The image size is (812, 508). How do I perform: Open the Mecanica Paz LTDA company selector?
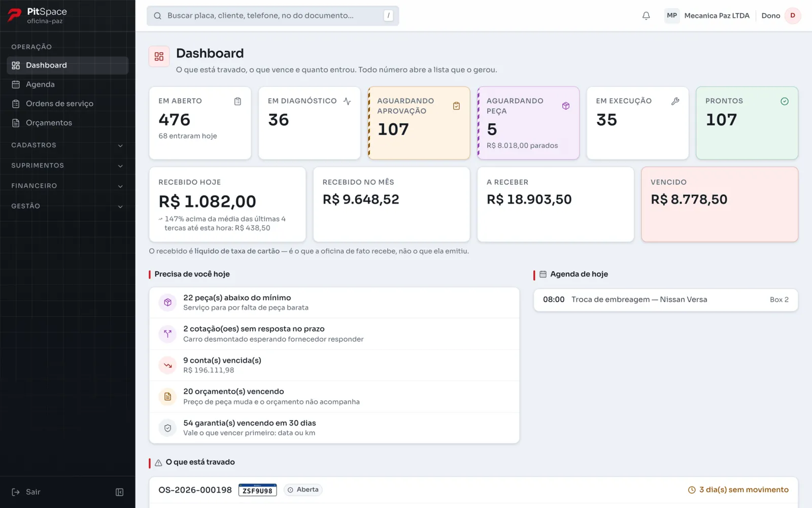pyautogui.click(x=707, y=16)
